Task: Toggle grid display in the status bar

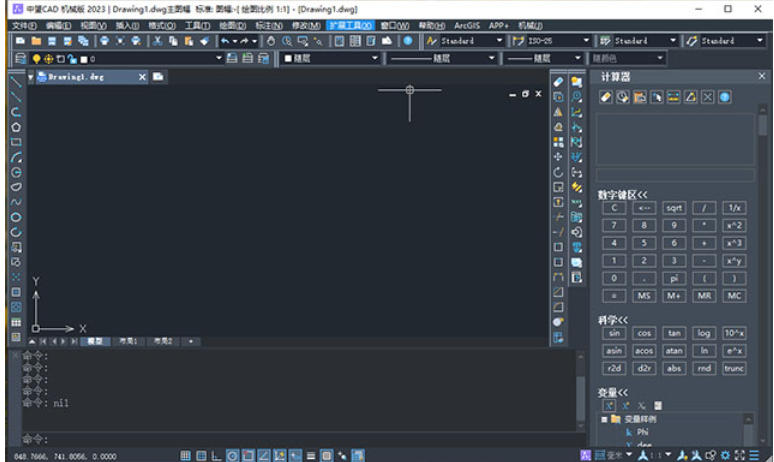Action: coord(200,455)
